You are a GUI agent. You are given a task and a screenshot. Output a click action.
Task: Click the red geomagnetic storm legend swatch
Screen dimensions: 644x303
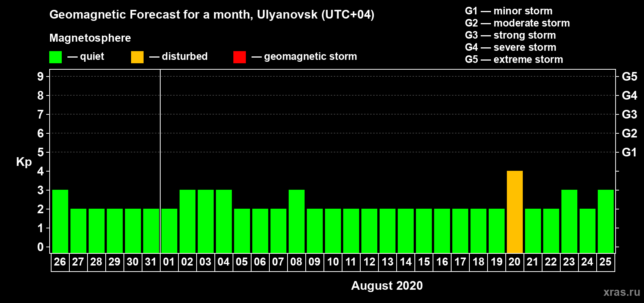tap(239, 57)
